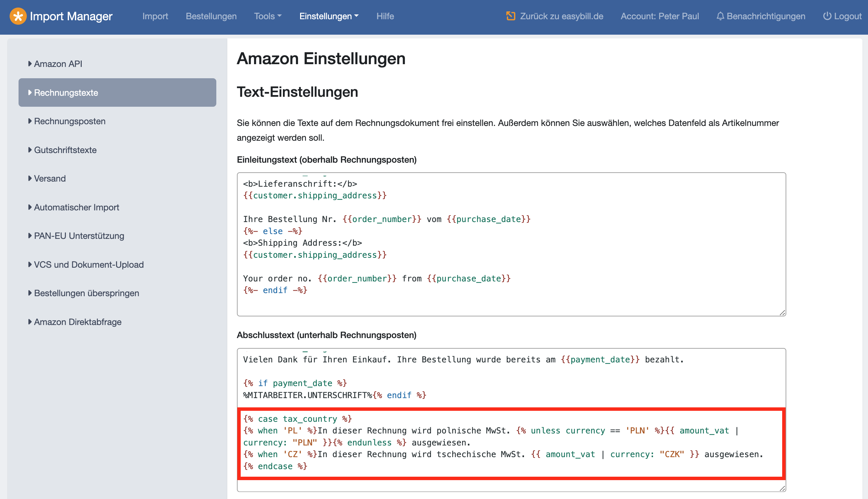868x499 pixels.
Task: Open the Bestellungen page
Action: [211, 16]
